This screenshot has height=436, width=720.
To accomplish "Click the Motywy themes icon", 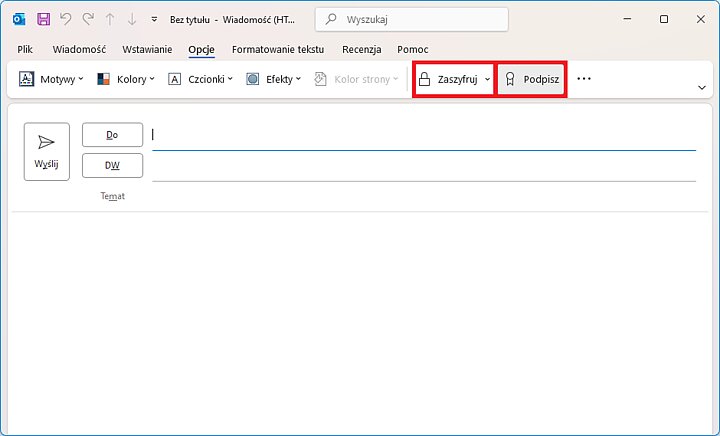I will tap(26, 79).
